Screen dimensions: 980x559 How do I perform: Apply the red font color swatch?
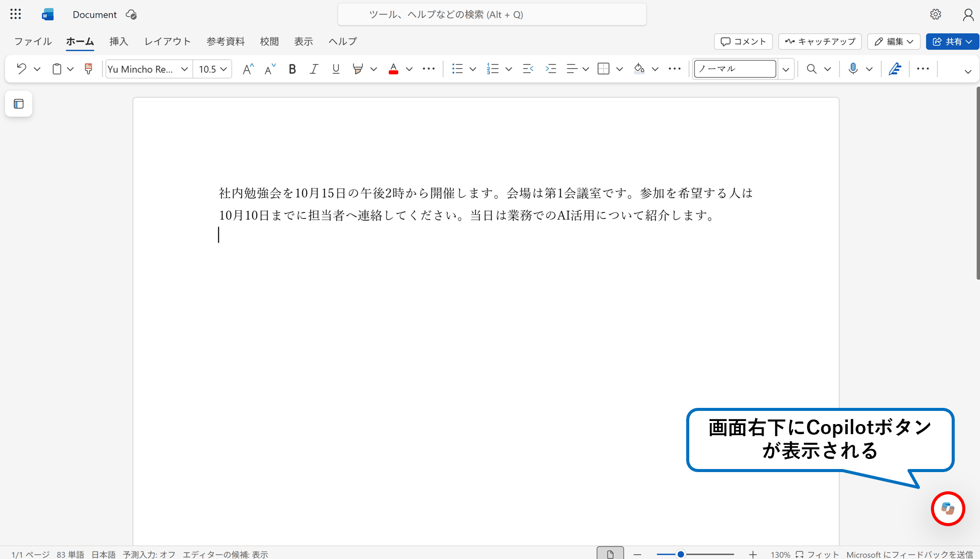pos(393,69)
